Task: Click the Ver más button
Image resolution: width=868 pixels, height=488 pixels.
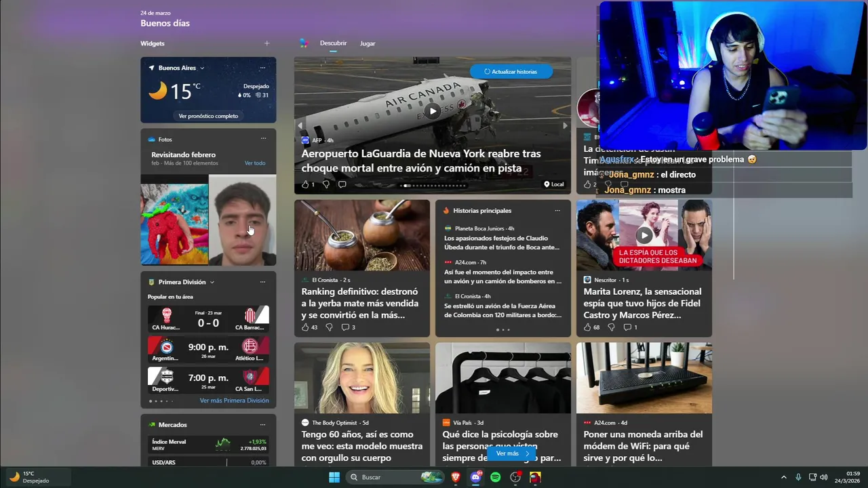Action: [x=511, y=453]
